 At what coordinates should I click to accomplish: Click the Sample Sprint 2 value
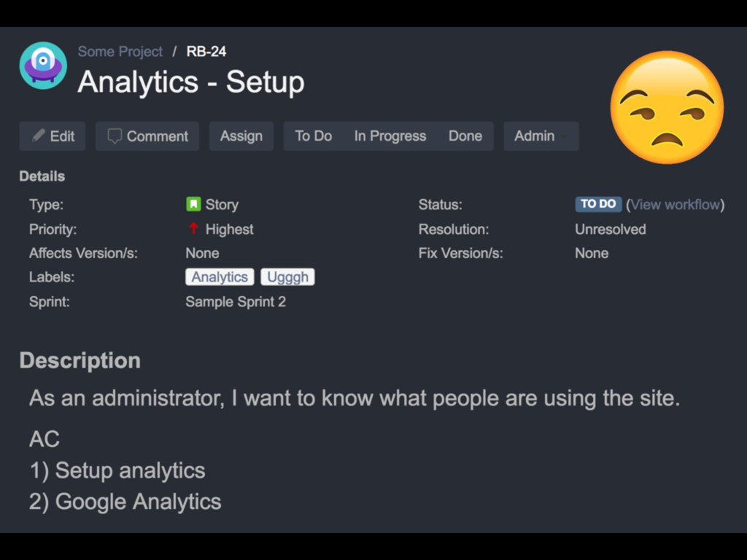pos(236,302)
